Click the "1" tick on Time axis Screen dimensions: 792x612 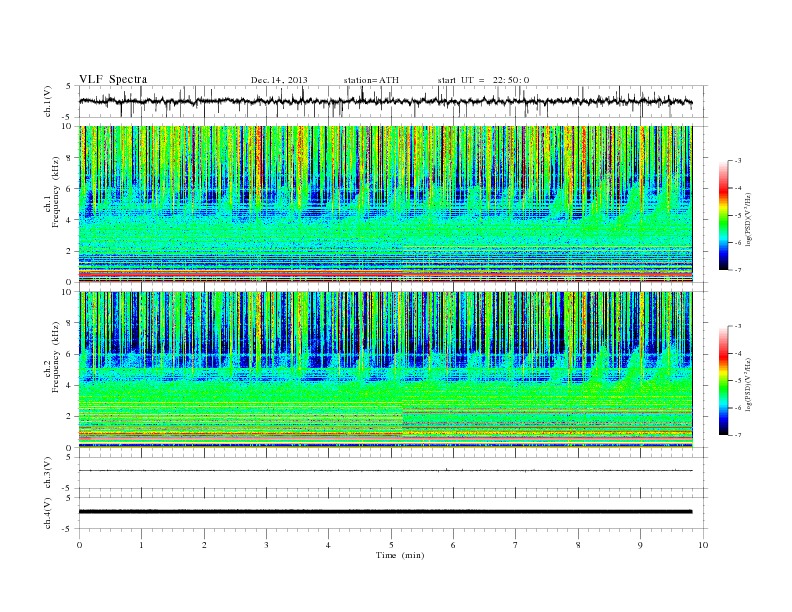tap(141, 545)
